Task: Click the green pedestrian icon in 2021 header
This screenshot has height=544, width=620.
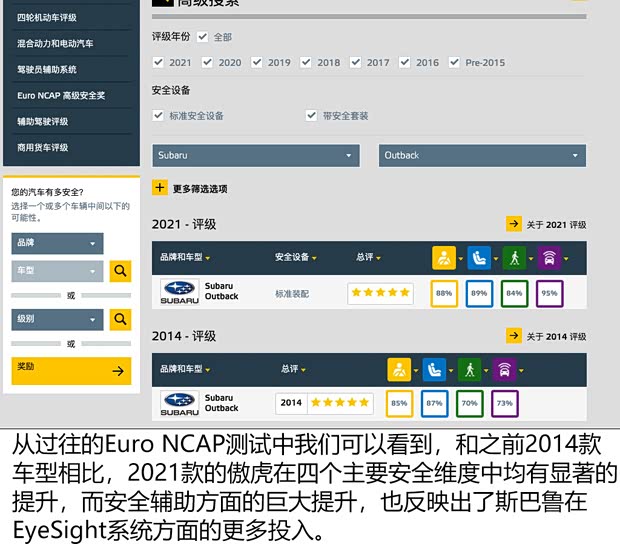Action: coord(514,257)
